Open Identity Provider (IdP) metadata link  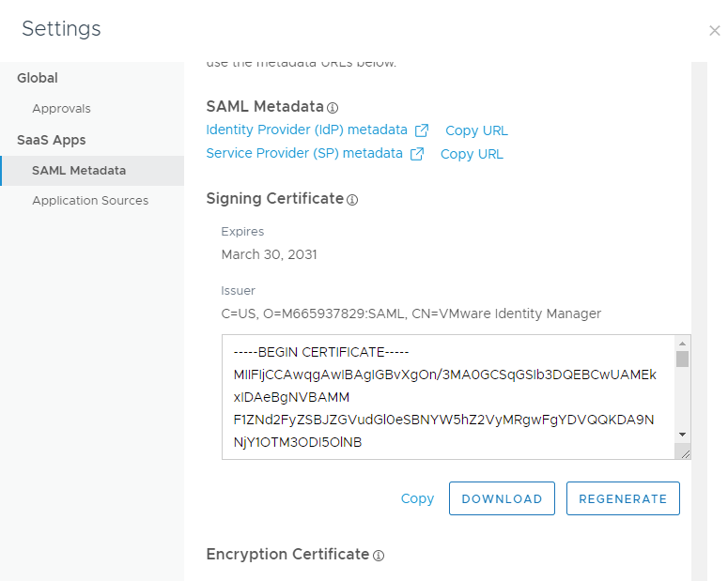click(306, 130)
